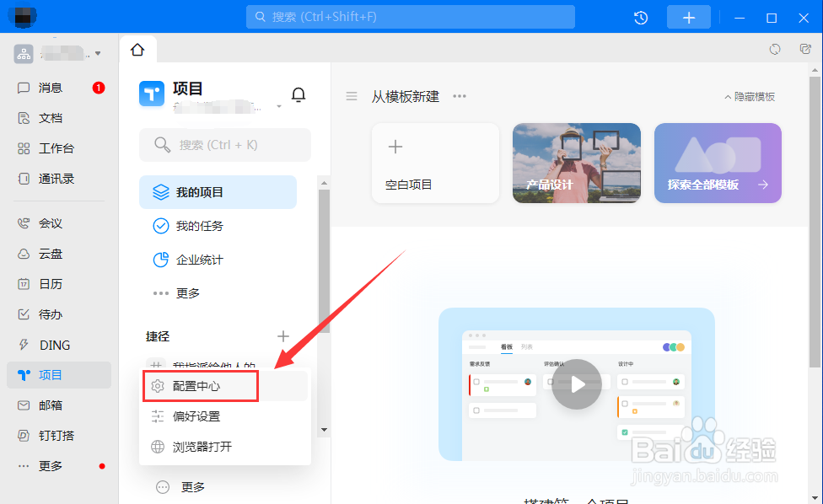Image resolution: width=823 pixels, height=504 pixels.
Task: Choose 配置中心 from the popup menu
Action: [x=225, y=386]
